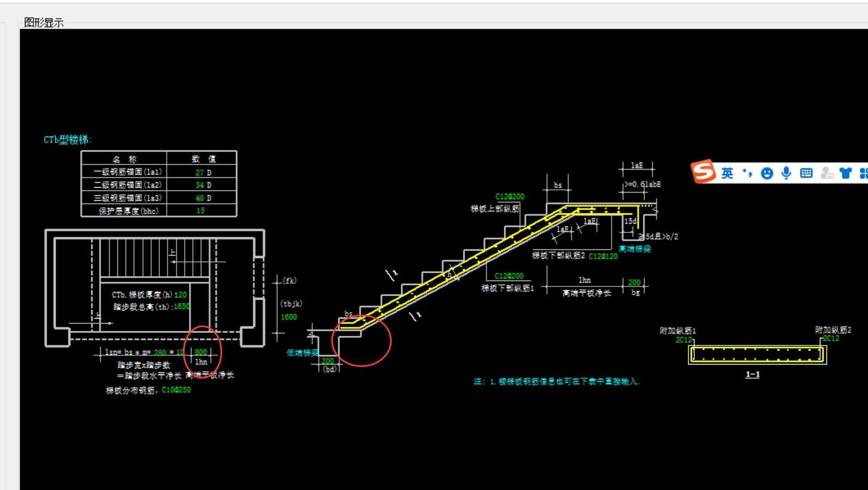Viewport: 868px width, 490px height.
Task: Edit the lhn value 800
Action: coord(201,352)
